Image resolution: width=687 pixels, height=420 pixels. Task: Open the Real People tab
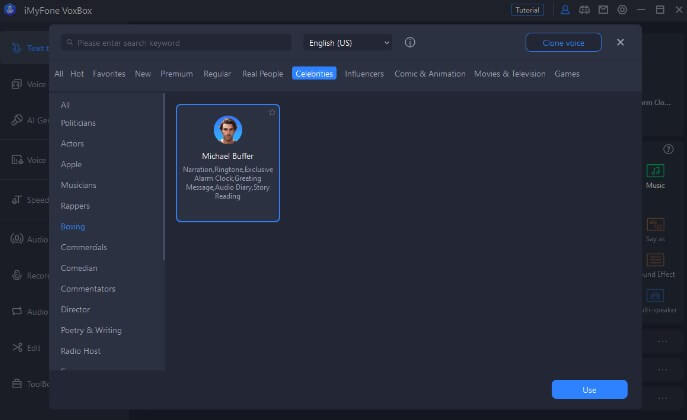262,74
